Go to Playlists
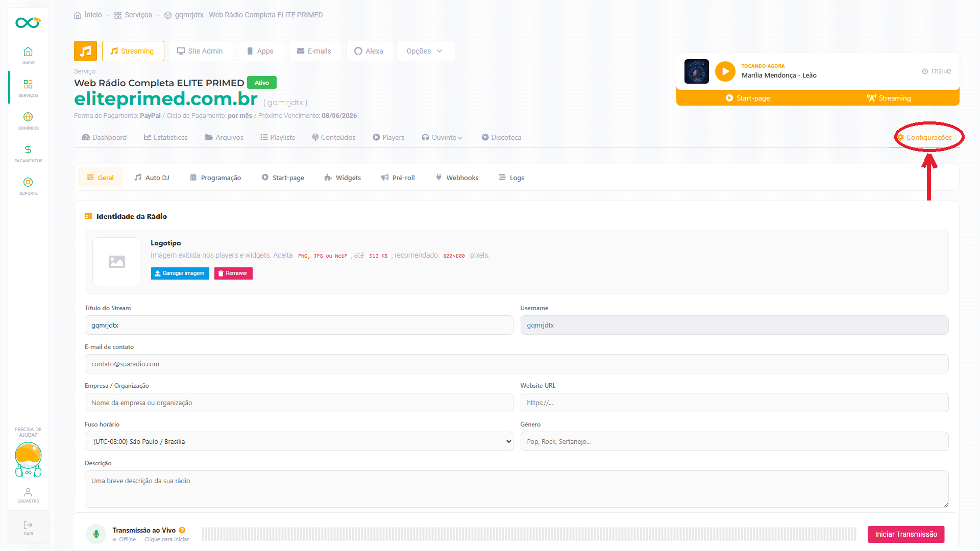980x551 pixels. pos(278,137)
